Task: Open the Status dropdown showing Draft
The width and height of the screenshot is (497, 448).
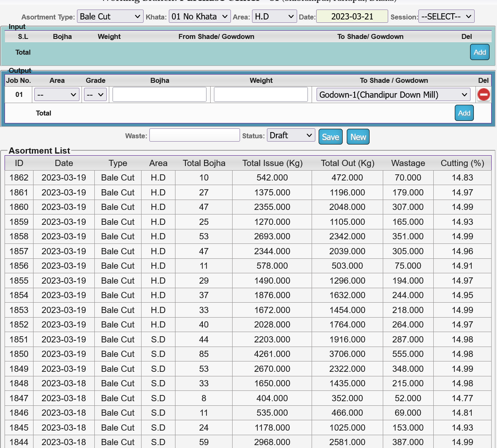Action: click(291, 135)
